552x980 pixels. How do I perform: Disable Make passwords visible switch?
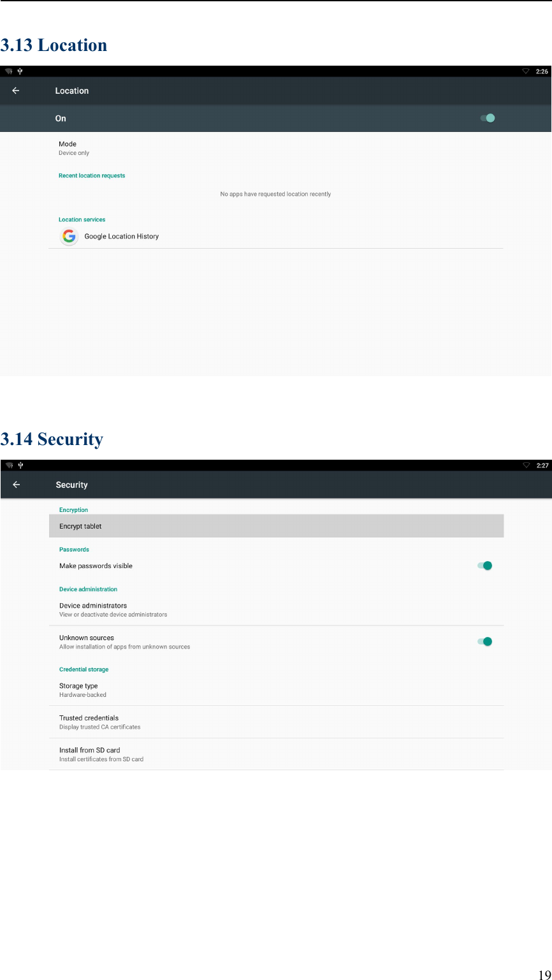485,566
